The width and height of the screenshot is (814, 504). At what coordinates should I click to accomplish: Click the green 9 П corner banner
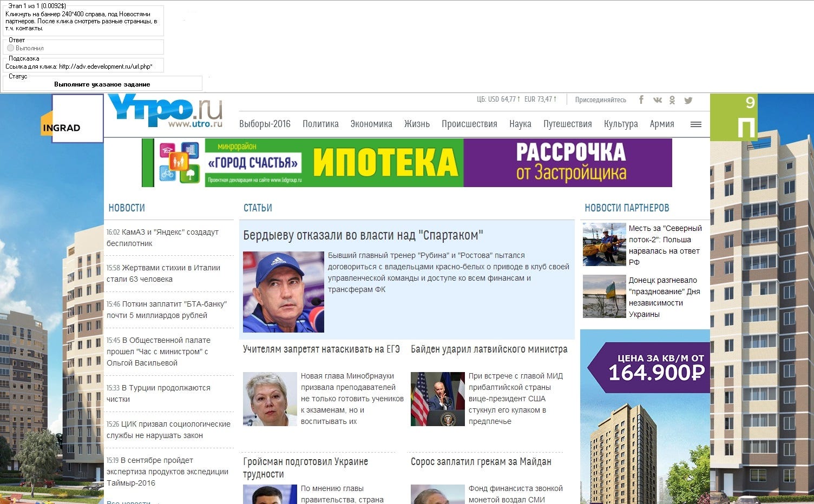point(734,117)
